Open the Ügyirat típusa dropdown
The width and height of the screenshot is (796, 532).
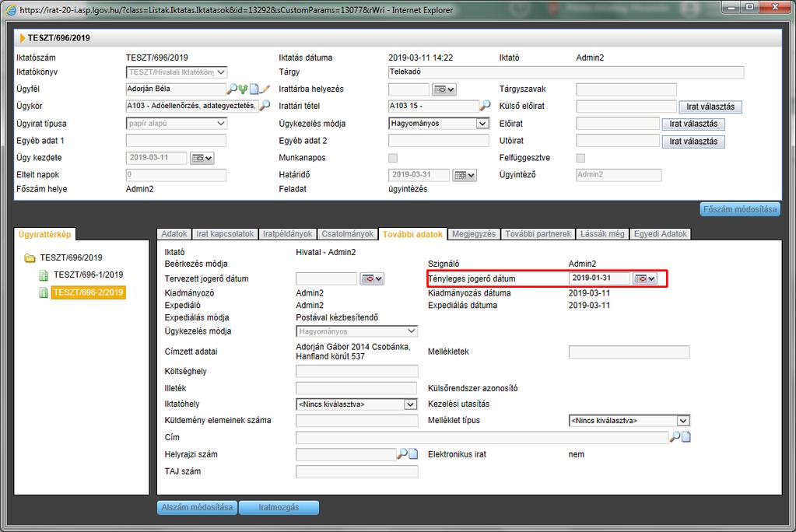coord(176,124)
